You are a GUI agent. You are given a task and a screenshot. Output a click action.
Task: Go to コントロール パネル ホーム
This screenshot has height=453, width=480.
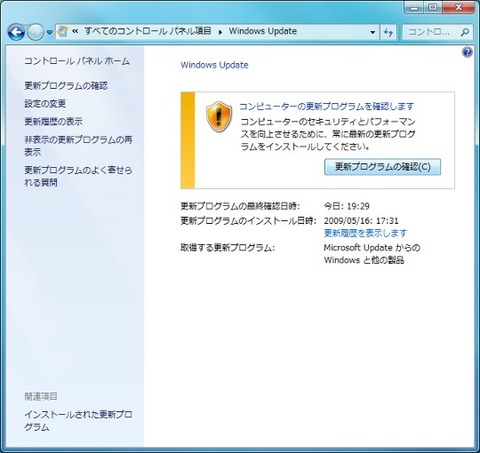coord(77,61)
